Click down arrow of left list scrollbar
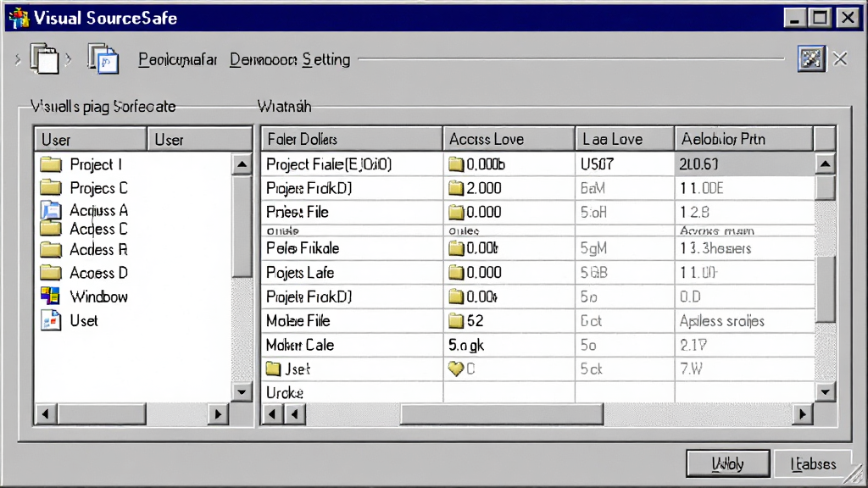This screenshot has height=488, width=868. (x=242, y=392)
